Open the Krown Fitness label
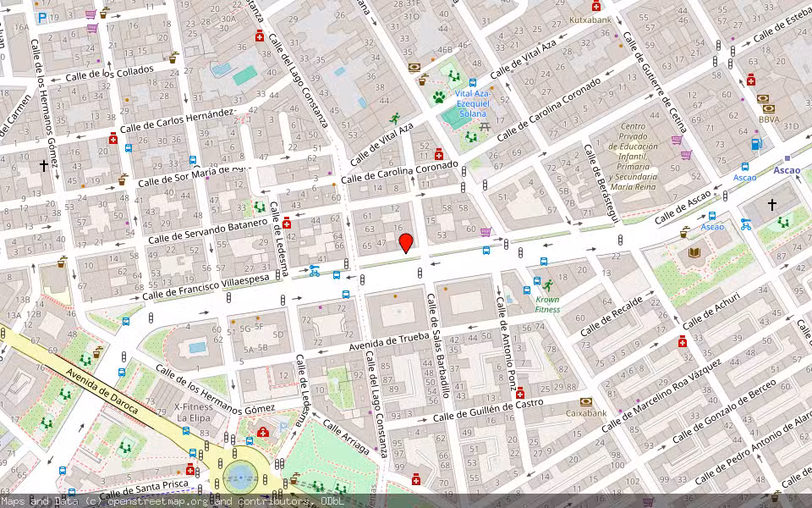This screenshot has height=508, width=812. coord(547,304)
